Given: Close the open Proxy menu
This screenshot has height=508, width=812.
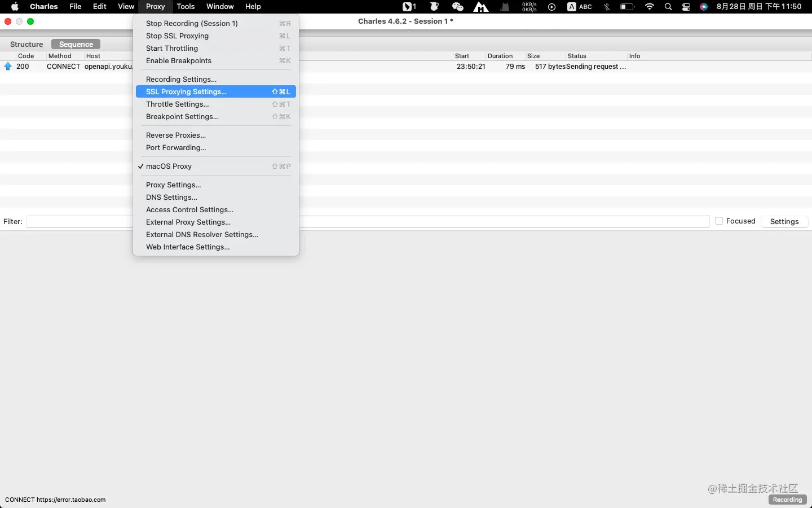Looking at the screenshot, I should click(155, 7).
